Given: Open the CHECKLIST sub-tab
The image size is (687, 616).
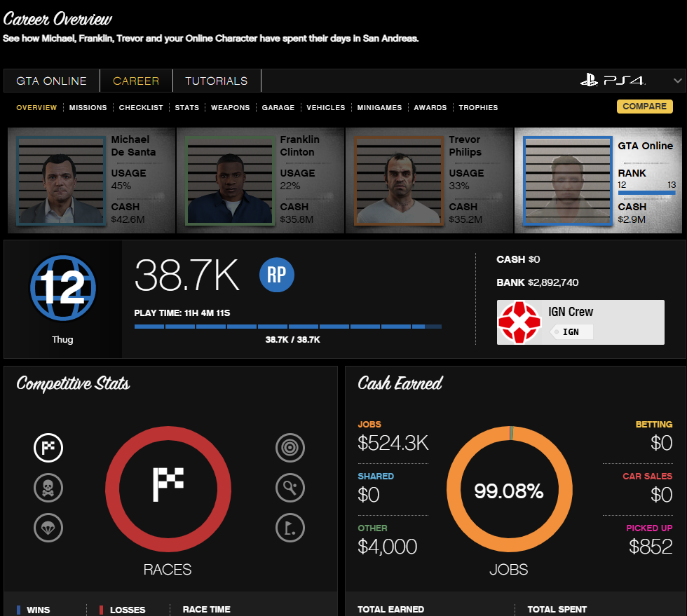Looking at the screenshot, I should click(141, 107).
